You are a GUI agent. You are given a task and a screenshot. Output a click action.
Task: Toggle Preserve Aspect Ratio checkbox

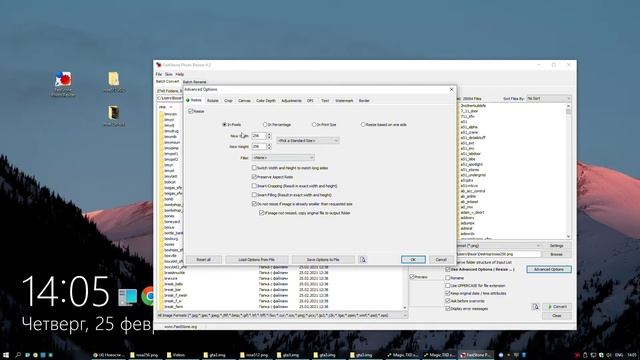[254, 177]
